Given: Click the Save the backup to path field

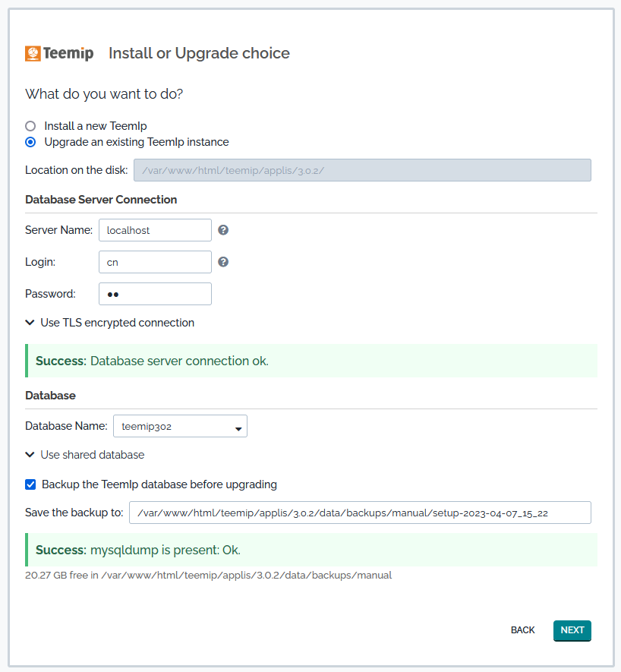Looking at the screenshot, I should click(360, 513).
